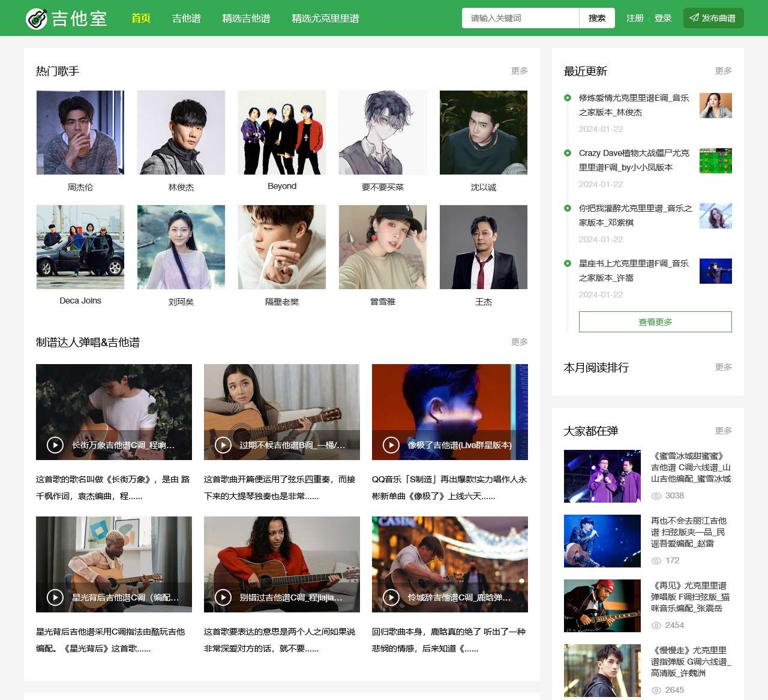Click the 搜索 search button
The width and height of the screenshot is (768, 700).
[597, 18]
